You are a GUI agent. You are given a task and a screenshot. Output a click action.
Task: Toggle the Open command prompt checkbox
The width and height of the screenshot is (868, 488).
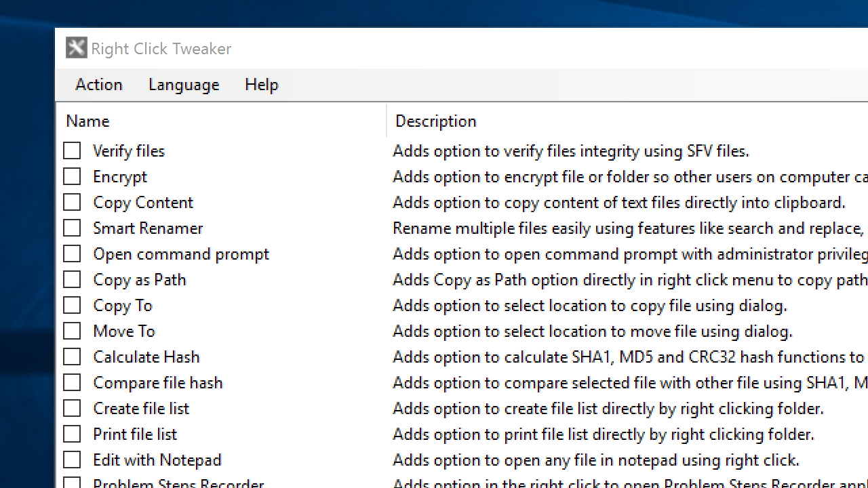coord(72,253)
